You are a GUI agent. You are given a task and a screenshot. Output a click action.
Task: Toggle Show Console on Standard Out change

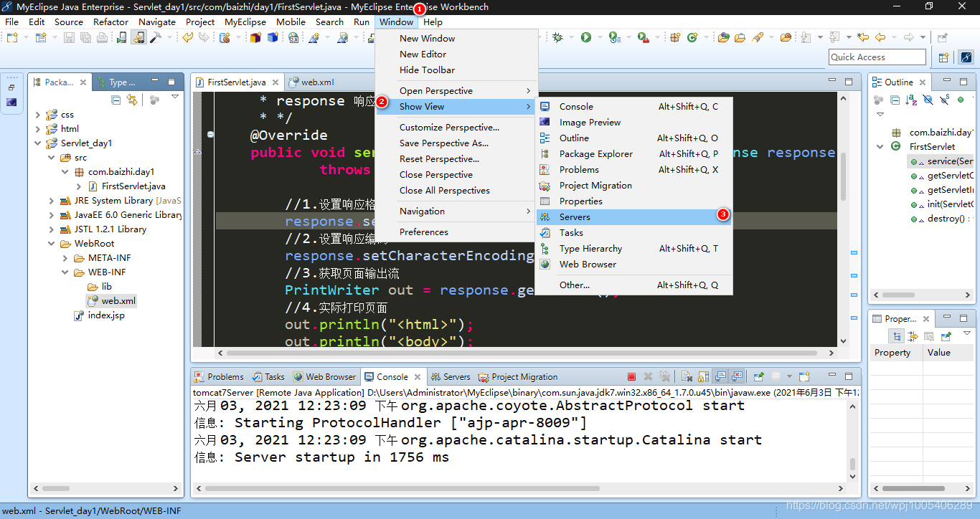pos(720,377)
